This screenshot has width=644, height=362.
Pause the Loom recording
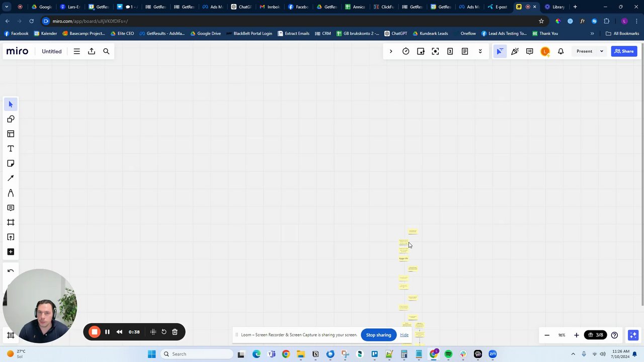107,332
